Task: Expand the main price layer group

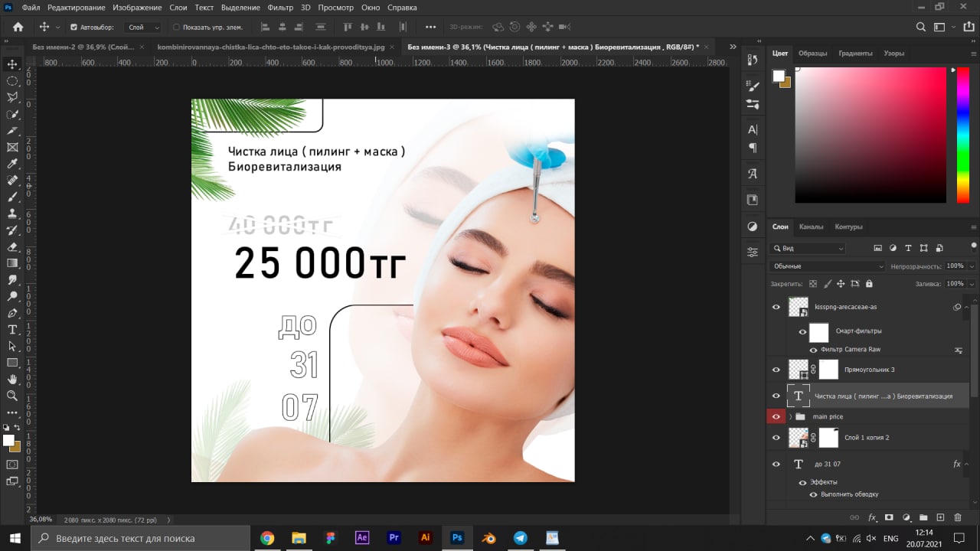Action: (790, 417)
